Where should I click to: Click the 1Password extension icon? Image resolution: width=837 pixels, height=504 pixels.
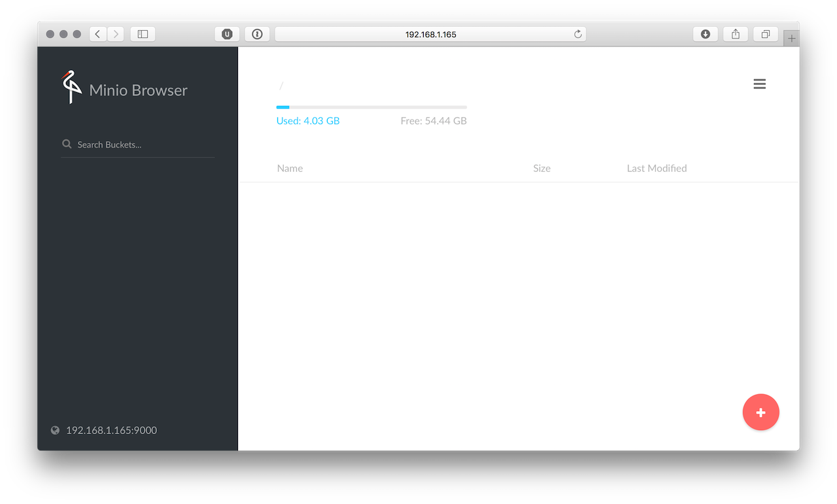coord(257,34)
